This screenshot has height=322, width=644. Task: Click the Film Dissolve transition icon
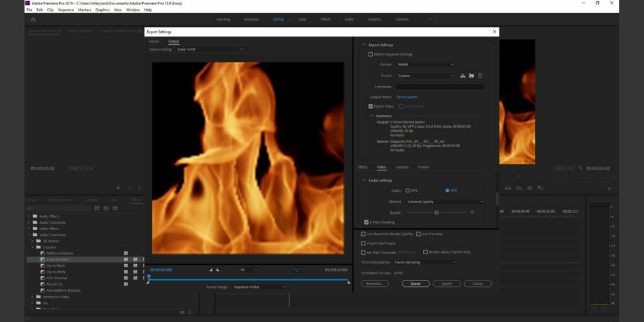42,278
